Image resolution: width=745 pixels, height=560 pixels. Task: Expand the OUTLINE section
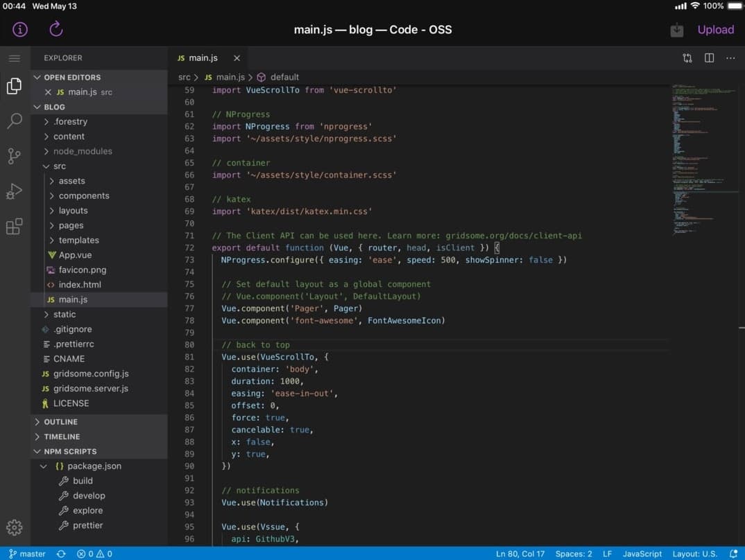(x=61, y=422)
